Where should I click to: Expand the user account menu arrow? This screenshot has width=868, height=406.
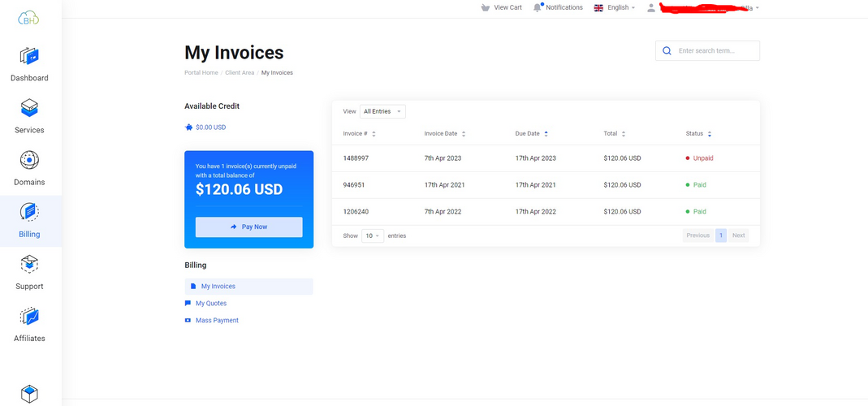758,8
